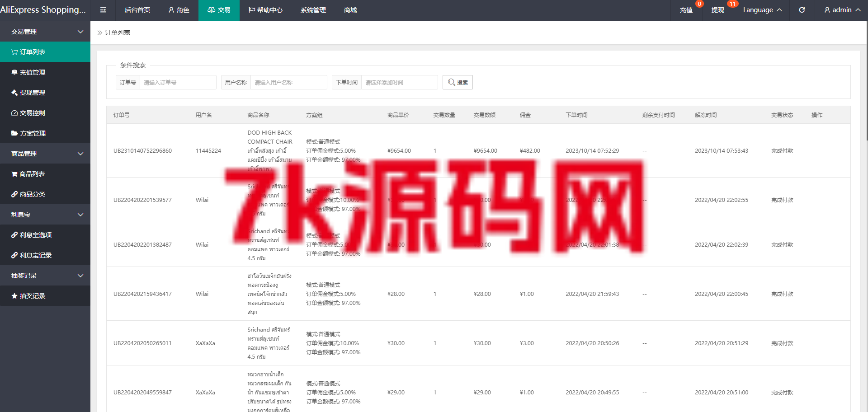Open 商品列表 in the sidebar
868x412 pixels.
coord(45,174)
